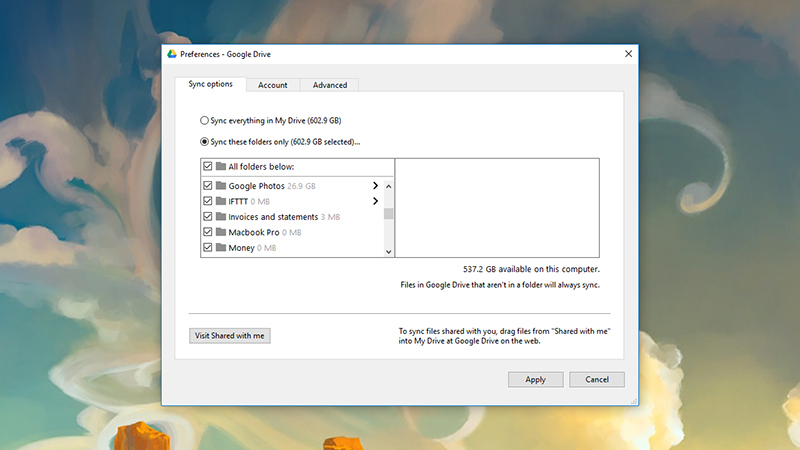Select the Google Photos folder name

pos(256,186)
